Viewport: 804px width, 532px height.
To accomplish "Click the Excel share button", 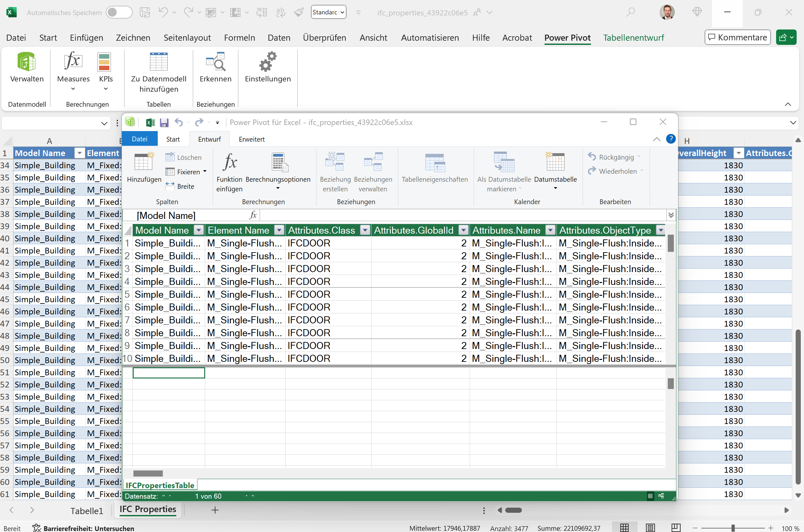I will coord(786,37).
